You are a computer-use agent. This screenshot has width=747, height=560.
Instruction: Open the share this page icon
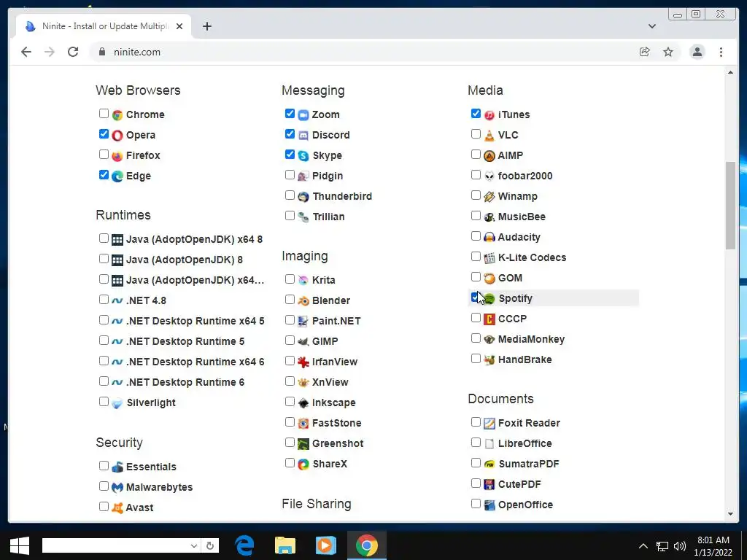[645, 52]
